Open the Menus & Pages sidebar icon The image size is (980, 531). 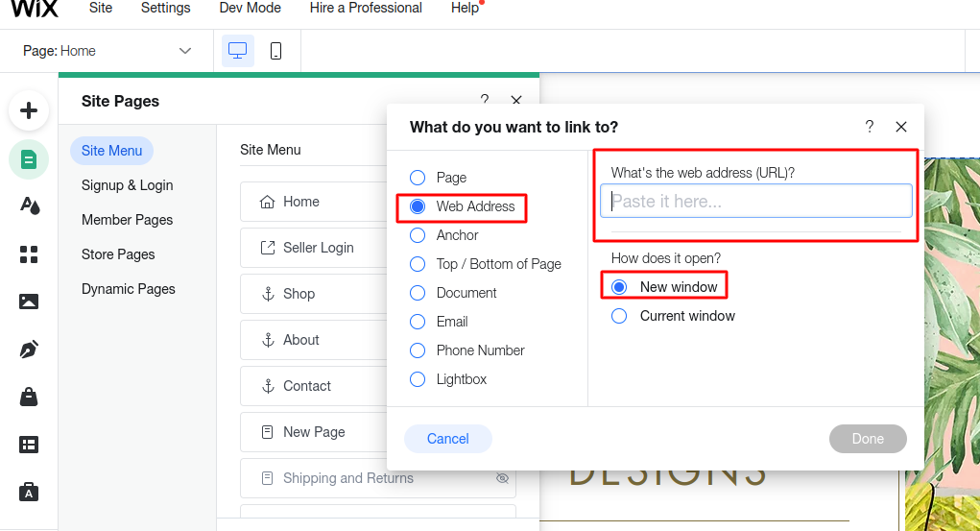pyautogui.click(x=29, y=159)
